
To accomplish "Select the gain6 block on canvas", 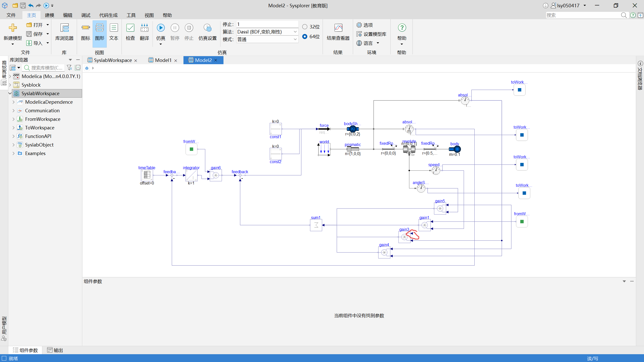I will (x=216, y=175).
